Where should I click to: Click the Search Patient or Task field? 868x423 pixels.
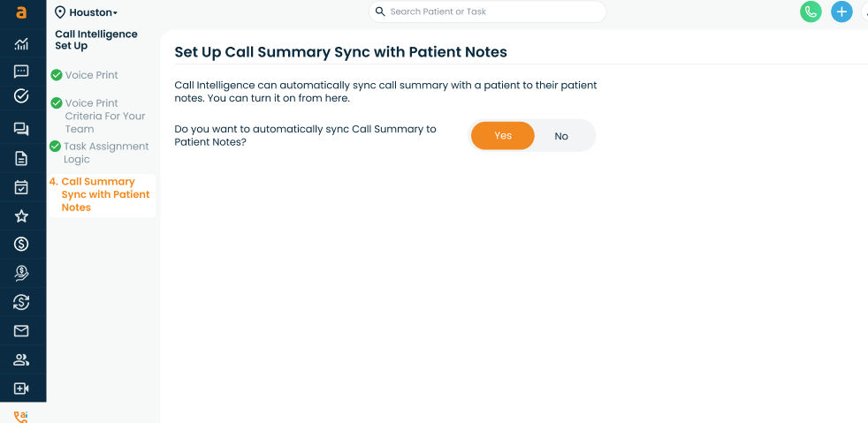488,11
